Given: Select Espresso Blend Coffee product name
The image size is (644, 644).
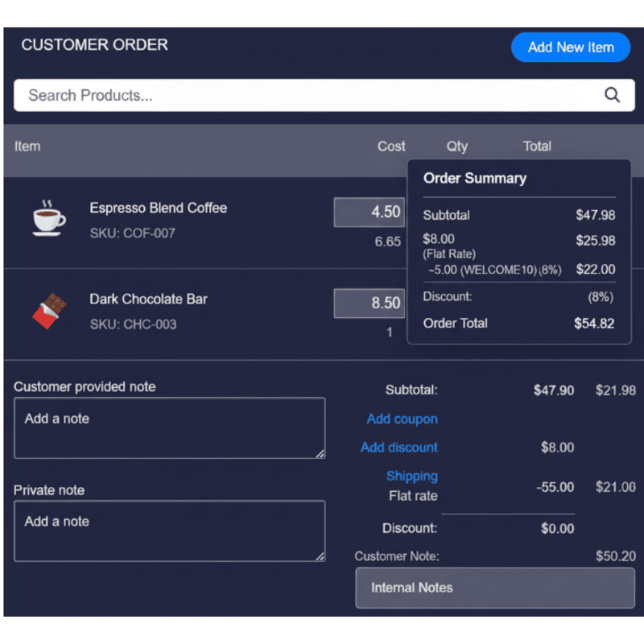Looking at the screenshot, I should [x=158, y=208].
